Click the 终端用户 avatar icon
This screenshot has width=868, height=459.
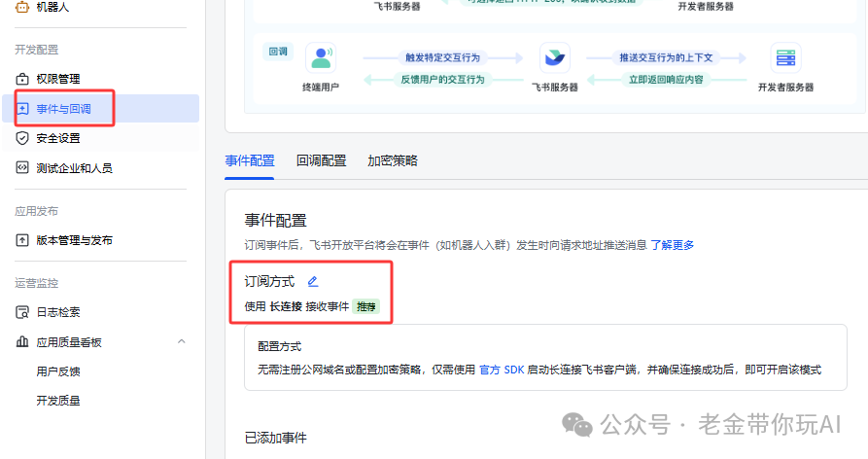pyautogui.click(x=321, y=57)
